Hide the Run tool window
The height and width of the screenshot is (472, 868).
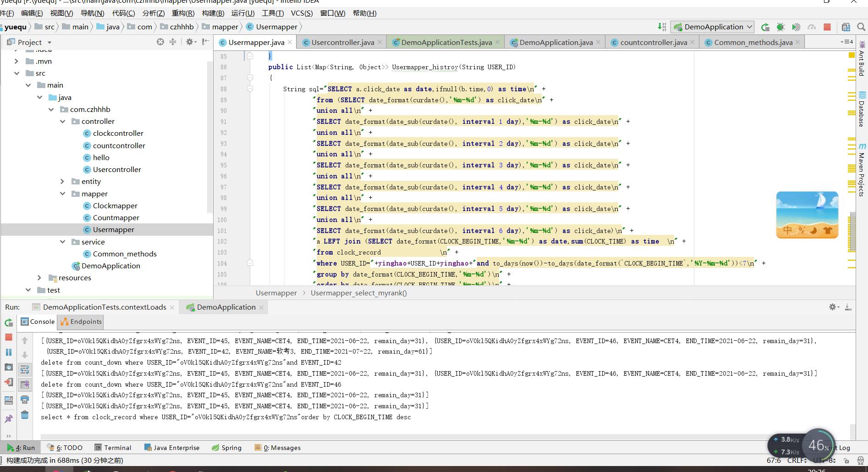tap(848, 307)
